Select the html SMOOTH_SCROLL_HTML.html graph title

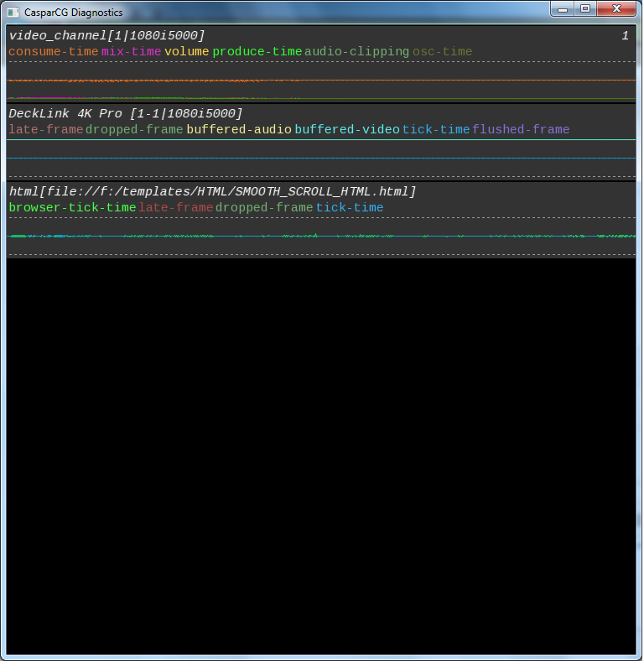tap(213, 191)
